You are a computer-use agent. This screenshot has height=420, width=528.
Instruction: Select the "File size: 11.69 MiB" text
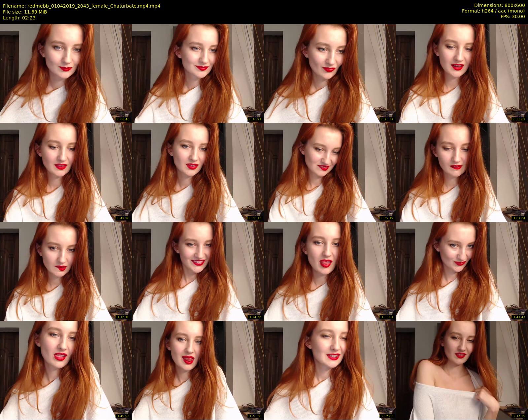pyautogui.click(x=25, y=12)
